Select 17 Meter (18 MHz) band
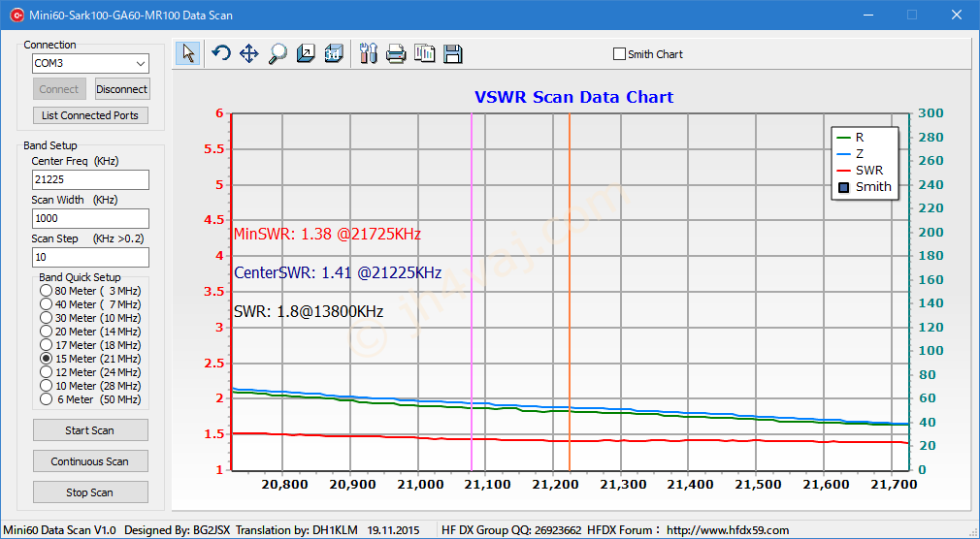This screenshot has height=539, width=980. coord(90,345)
